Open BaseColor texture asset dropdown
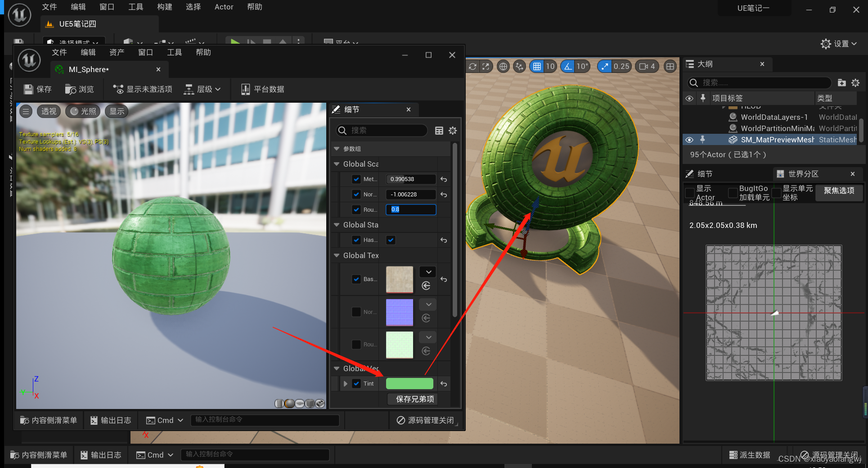 point(428,272)
